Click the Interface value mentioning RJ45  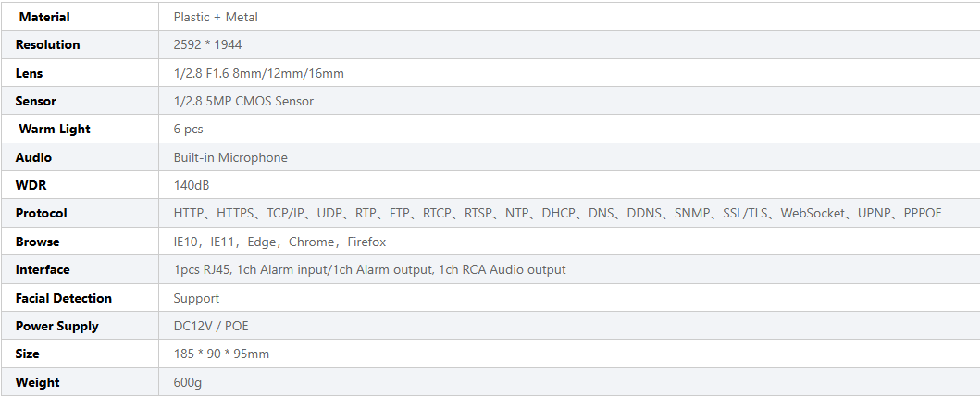tap(369, 269)
